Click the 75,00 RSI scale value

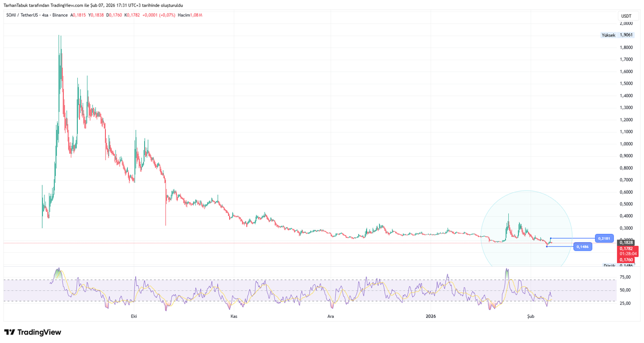point(625,277)
